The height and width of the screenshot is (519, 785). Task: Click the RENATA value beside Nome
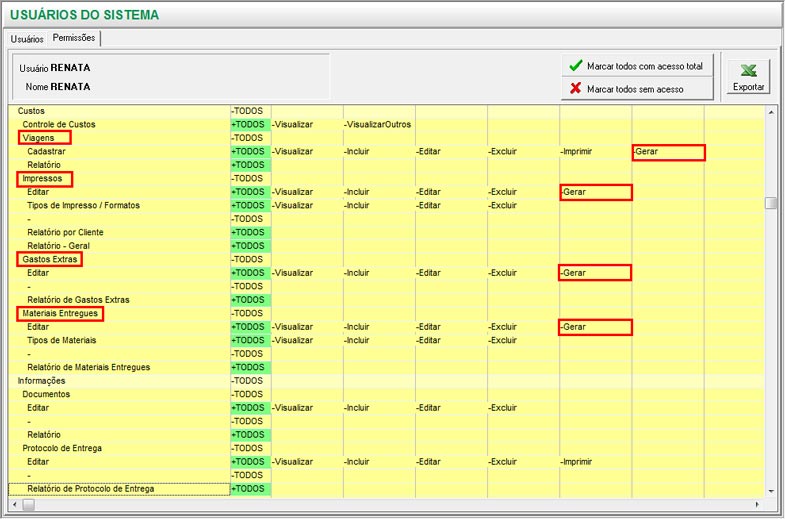pyautogui.click(x=71, y=87)
